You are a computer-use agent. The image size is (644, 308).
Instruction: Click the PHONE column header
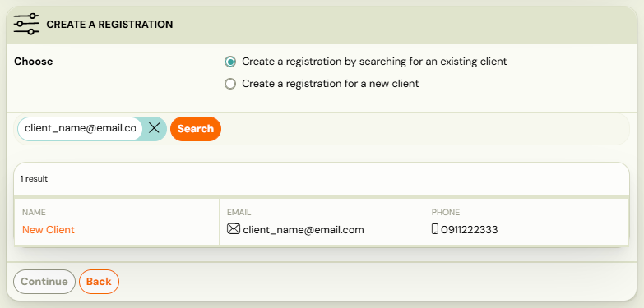[x=446, y=213]
